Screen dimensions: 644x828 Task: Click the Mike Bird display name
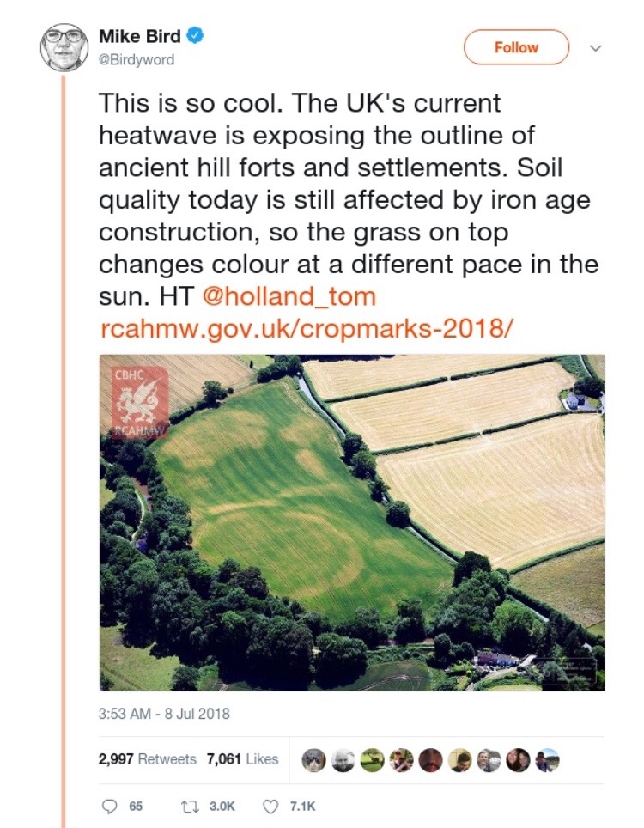click(141, 37)
